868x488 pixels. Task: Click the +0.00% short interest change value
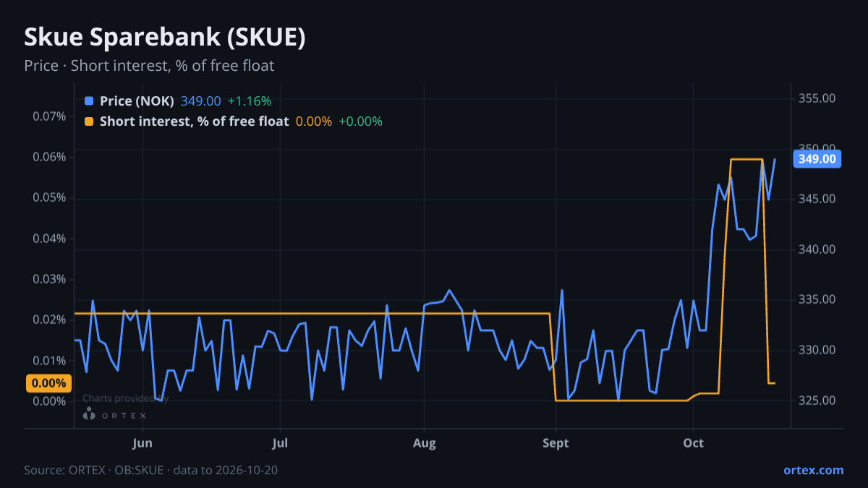(x=360, y=121)
